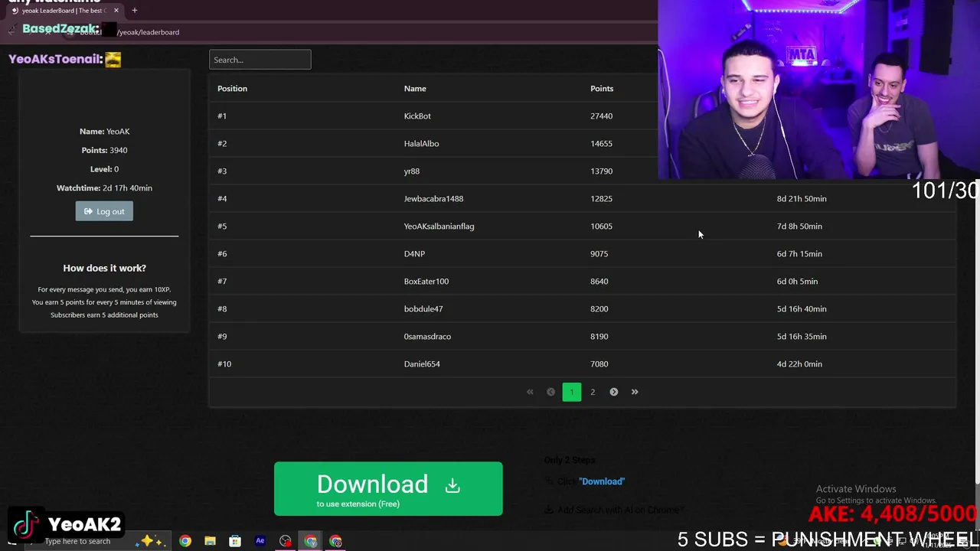
Task: Click the 8640 points value
Action: coord(599,282)
